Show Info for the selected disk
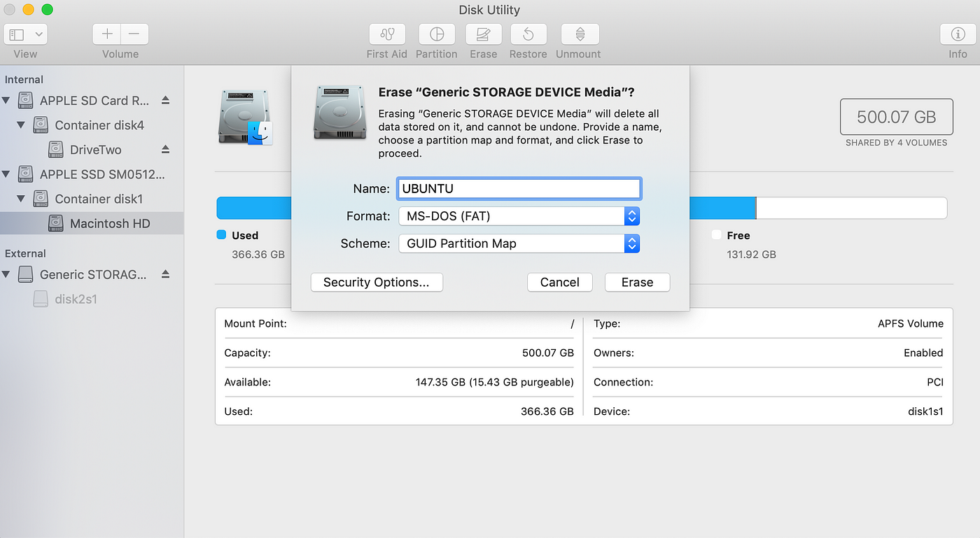 958,34
